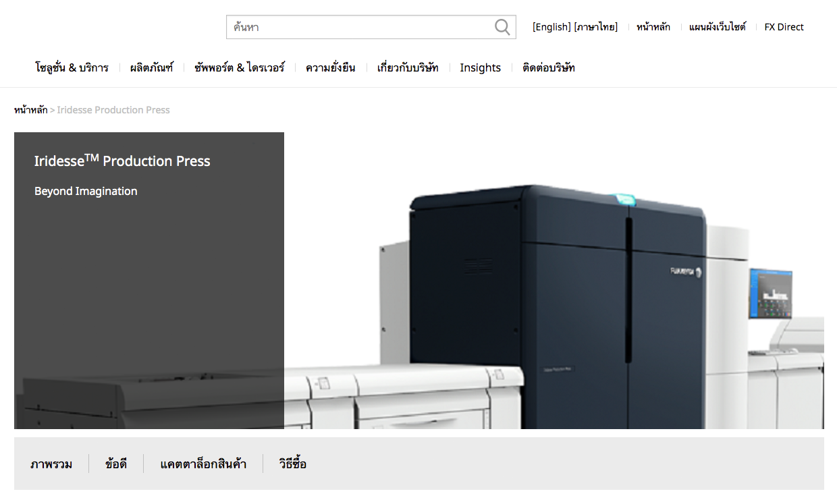Select the ความยั่งยืน menu item
837x504 pixels.
pyautogui.click(x=330, y=67)
